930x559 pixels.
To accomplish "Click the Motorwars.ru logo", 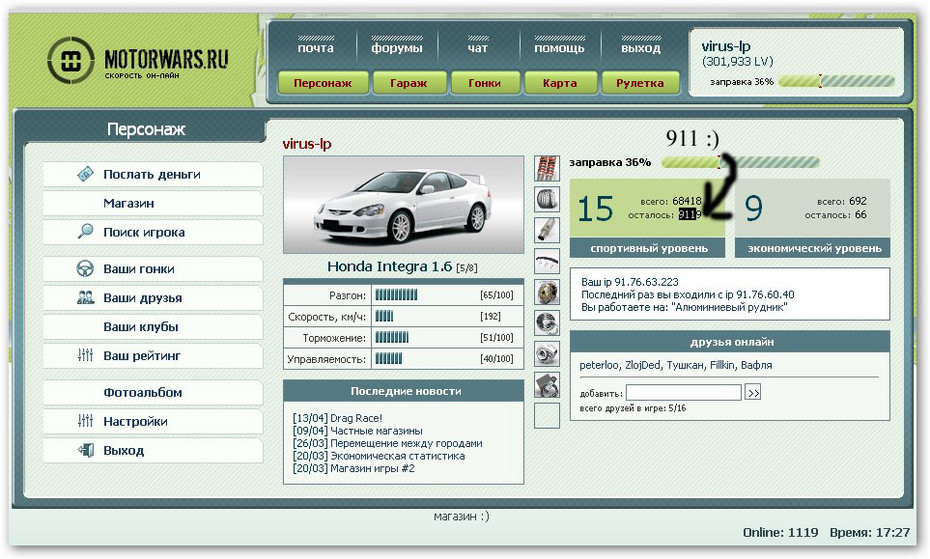I will click(x=138, y=60).
